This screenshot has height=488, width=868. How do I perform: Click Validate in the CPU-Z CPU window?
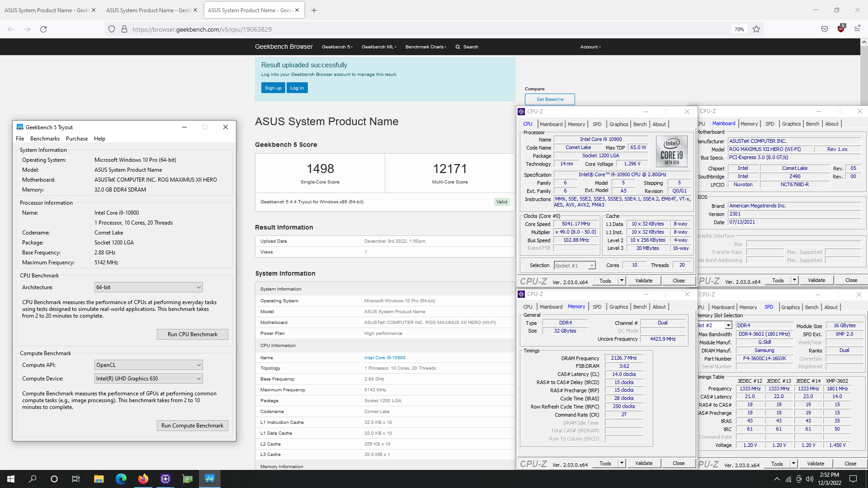pos(644,281)
